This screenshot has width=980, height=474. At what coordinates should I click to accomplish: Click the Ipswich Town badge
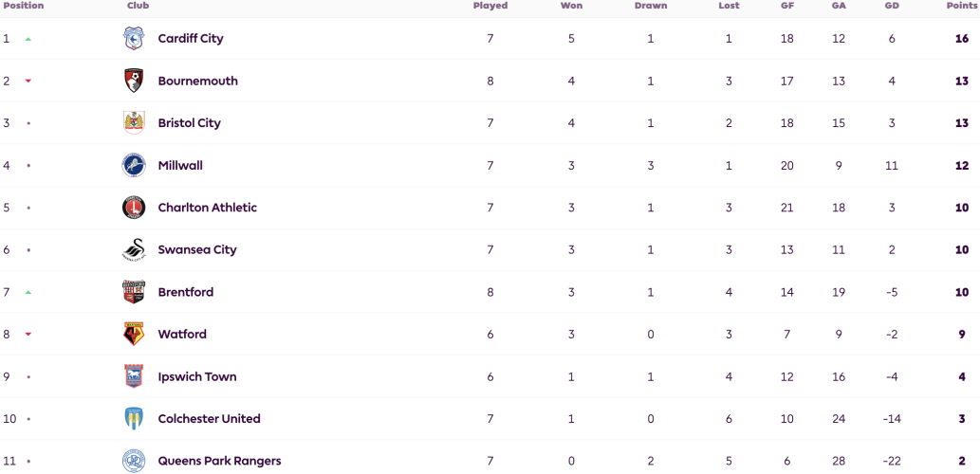point(133,376)
